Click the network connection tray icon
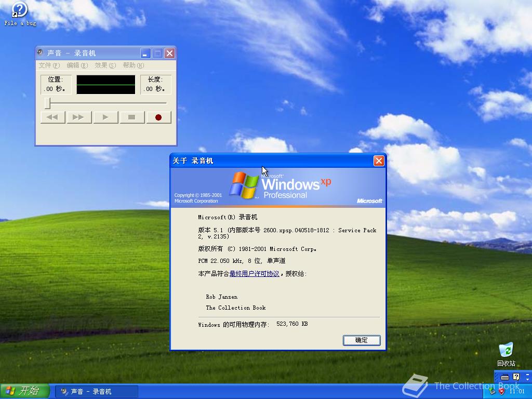Image resolution: width=532 pixels, height=399 pixels. point(493,392)
